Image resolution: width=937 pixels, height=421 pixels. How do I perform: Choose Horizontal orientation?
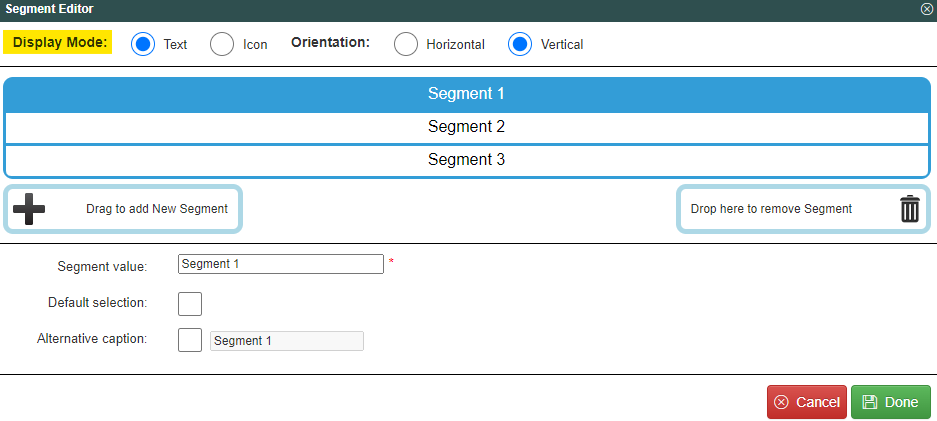pyautogui.click(x=406, y=44)
